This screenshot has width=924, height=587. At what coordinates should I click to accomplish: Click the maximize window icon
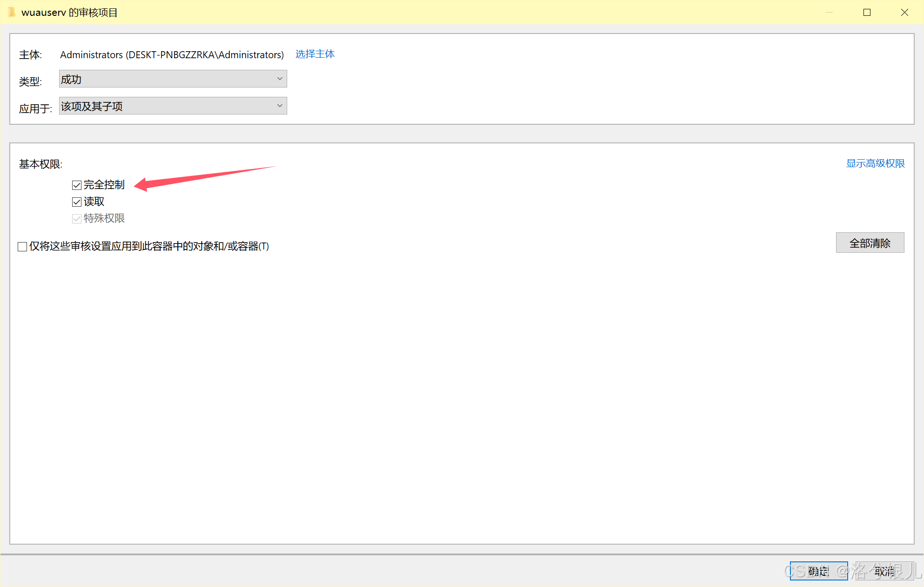click(867, 13)
